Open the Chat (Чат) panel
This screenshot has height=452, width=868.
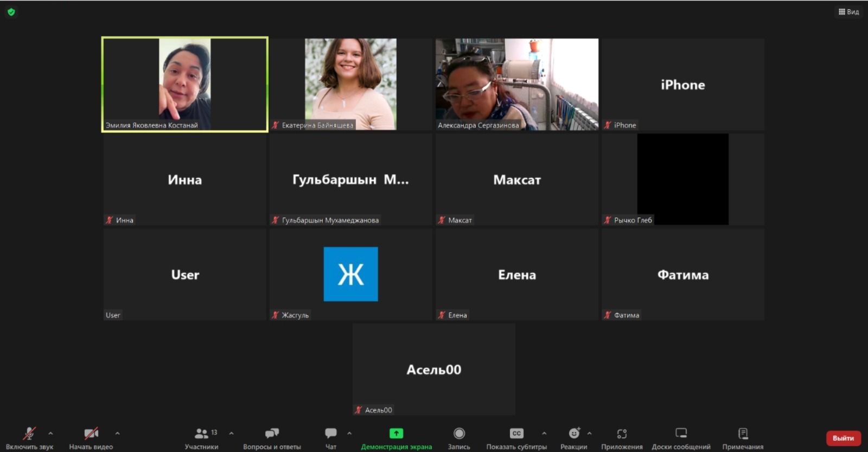(331, 434)
